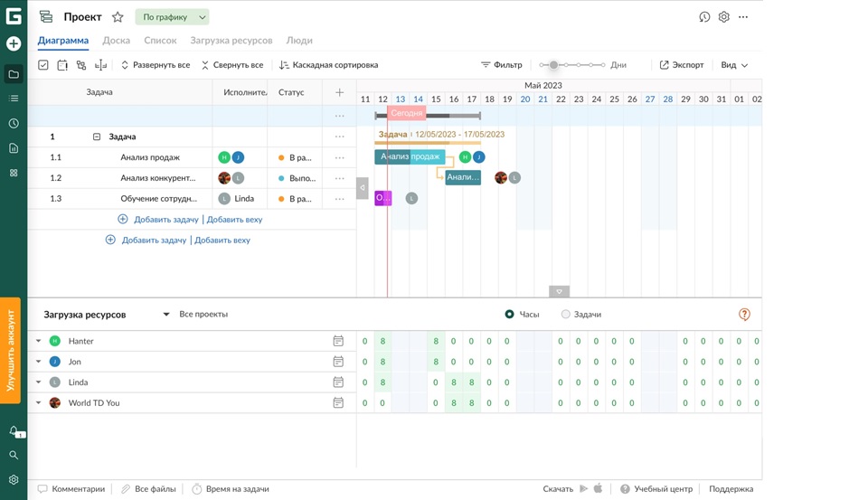Click the green plus create button in sidebar

coord(14,43)
